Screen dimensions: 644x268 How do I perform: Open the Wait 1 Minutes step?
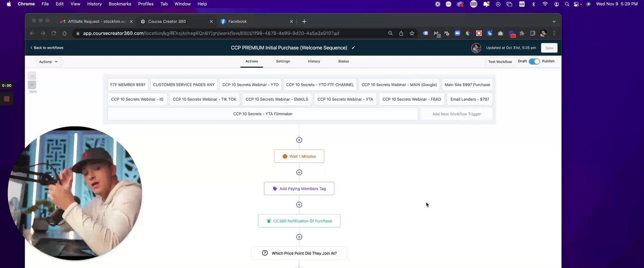[299, 156]
